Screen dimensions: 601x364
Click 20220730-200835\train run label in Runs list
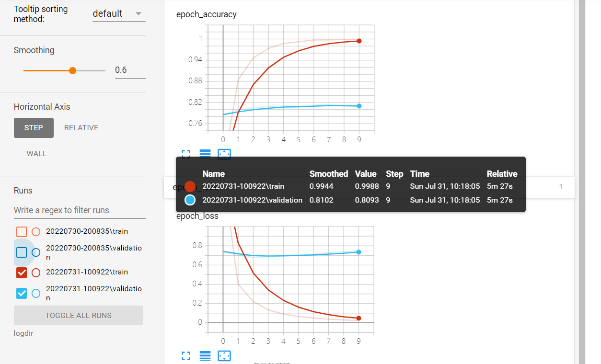[x=87, y=231]
